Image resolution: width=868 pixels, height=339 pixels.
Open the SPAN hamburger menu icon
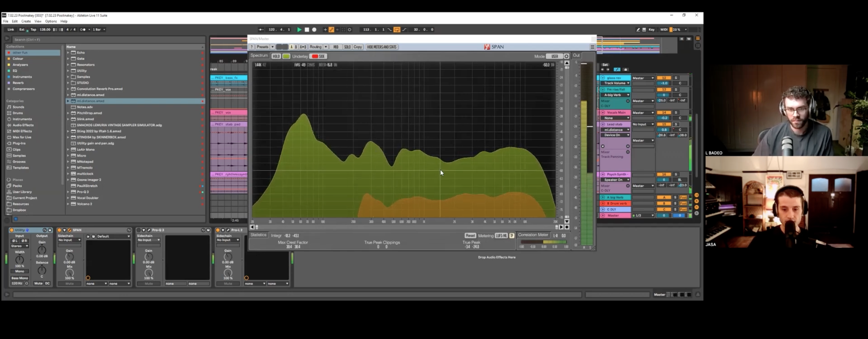(x=592, y=47)
